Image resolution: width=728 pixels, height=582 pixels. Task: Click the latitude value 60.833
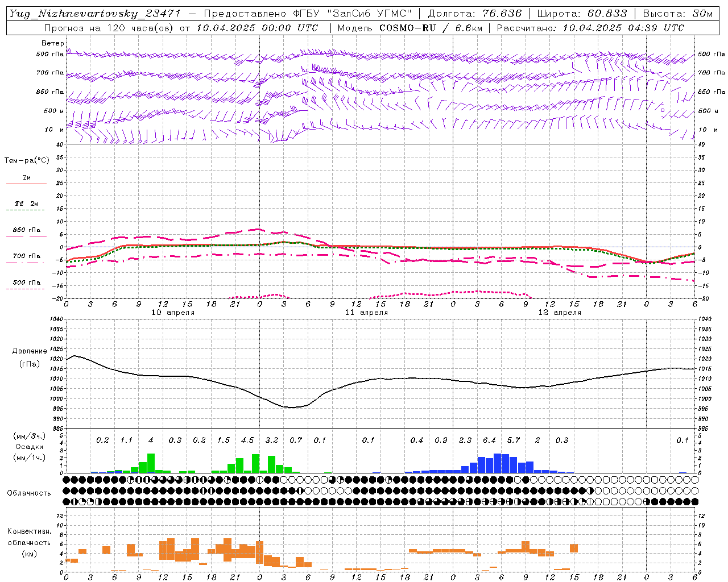pyautogui.click(x=607, y=14)
